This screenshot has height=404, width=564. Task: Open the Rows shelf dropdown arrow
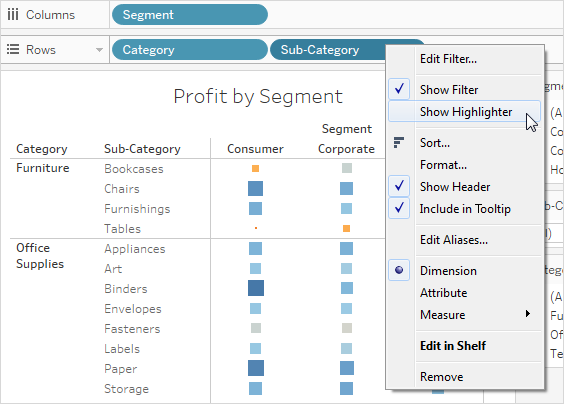click(99, 50)
